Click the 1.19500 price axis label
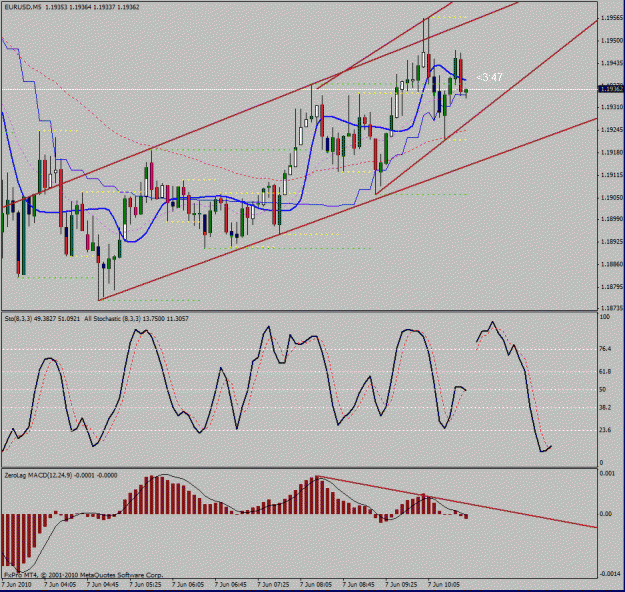This screenshot has height=592, width=625. coord(612,41)
